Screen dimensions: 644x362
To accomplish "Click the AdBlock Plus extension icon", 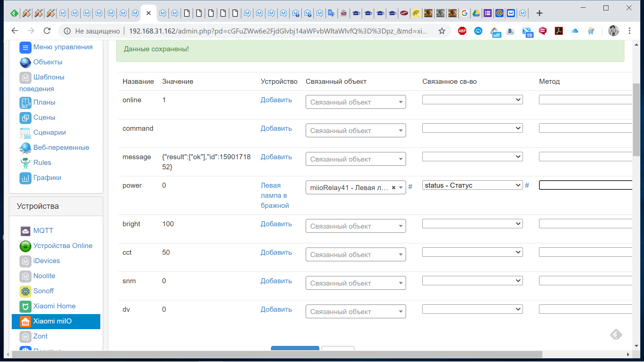I will point(462,31).
